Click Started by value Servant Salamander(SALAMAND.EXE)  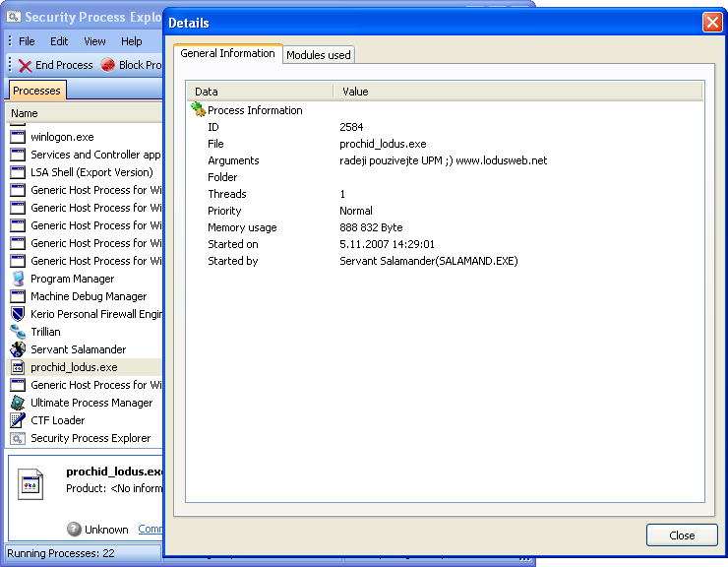coord(429,261)
